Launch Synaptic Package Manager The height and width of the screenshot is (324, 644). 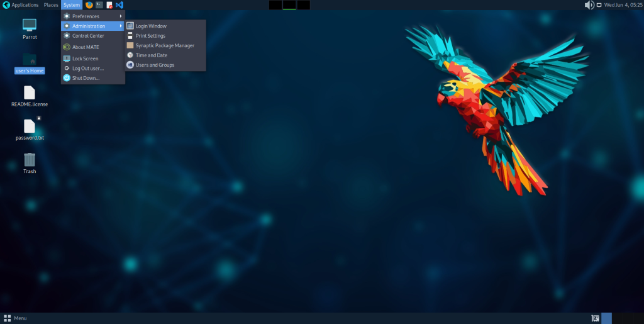click(165, 45)
